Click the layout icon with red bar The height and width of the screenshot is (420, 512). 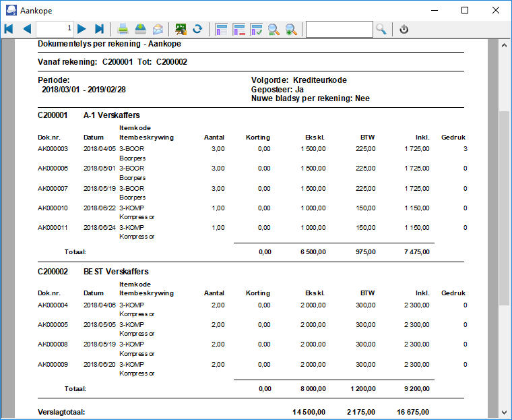point(239,29)
